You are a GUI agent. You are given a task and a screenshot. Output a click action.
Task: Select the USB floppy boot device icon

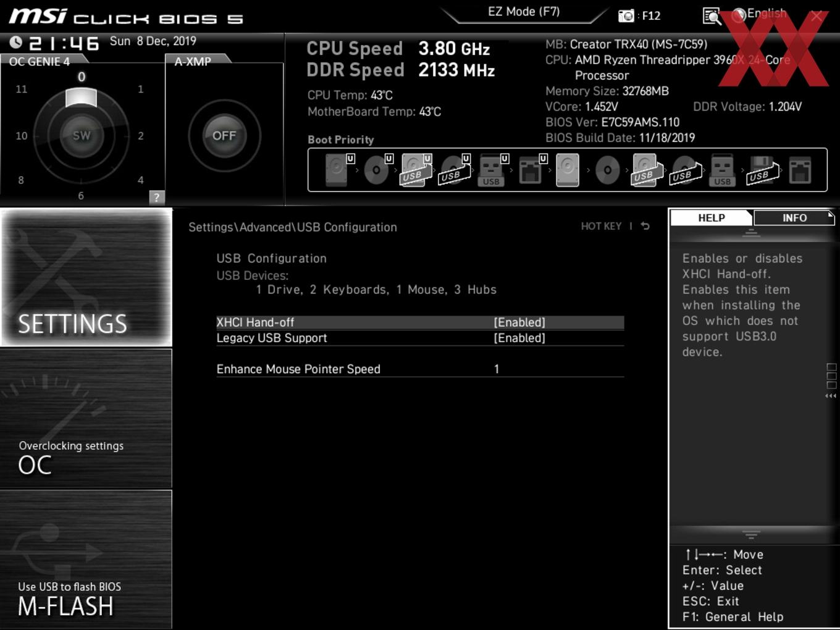pos(762,170)
